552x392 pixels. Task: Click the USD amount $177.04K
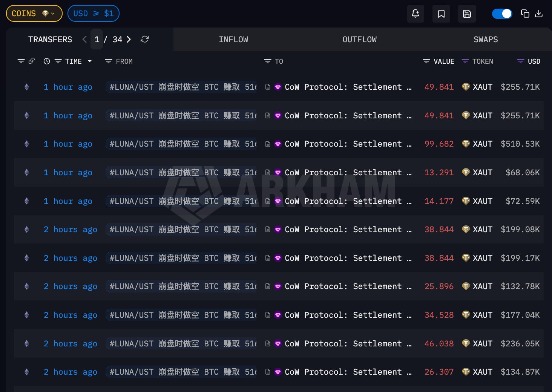[520, 315]
